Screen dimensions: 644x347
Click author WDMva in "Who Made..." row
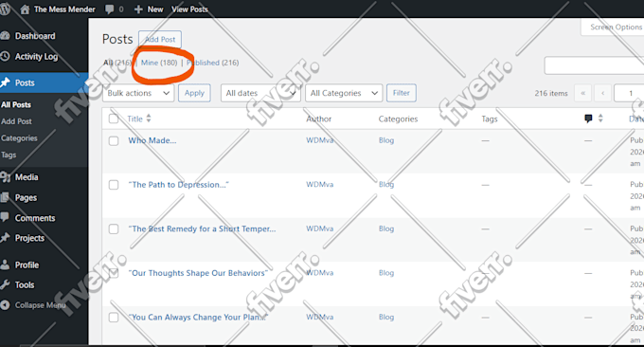(319, 140)
